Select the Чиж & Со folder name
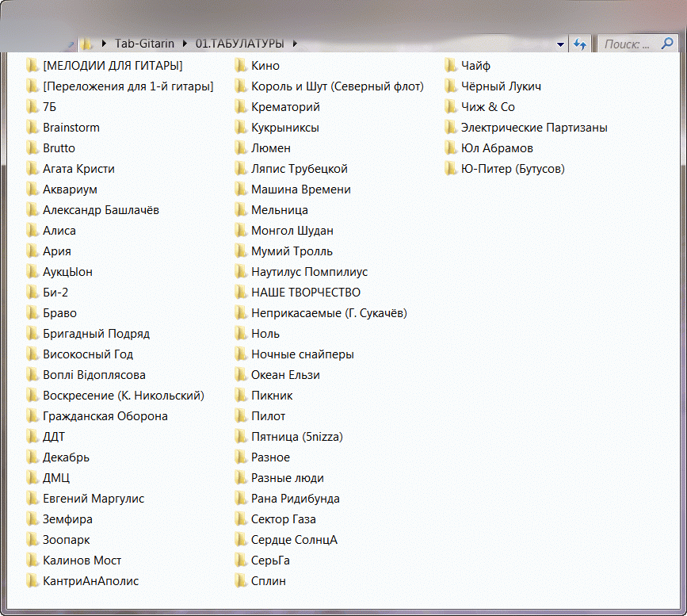 (x=487, y=107)
